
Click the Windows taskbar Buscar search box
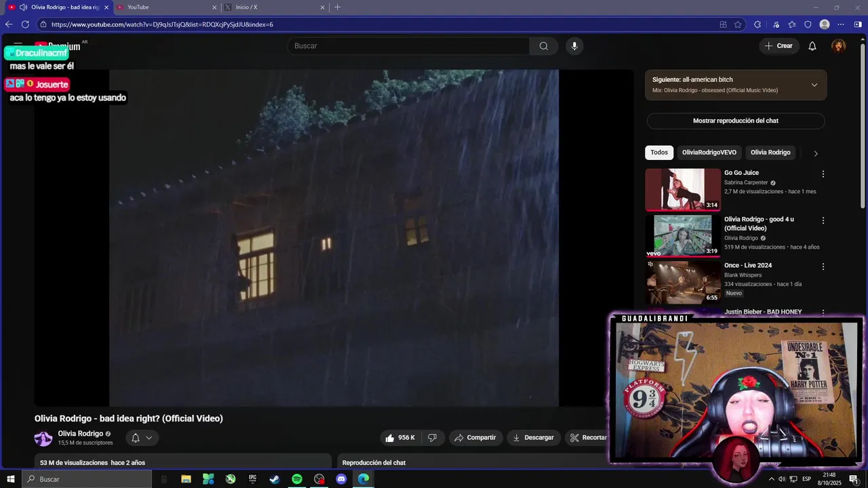click(86, 479)
